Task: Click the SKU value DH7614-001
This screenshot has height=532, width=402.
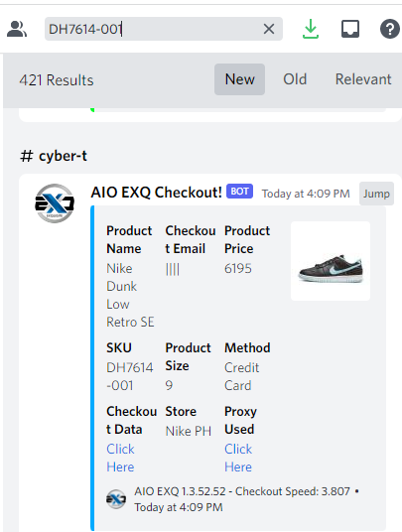Action: click(130, 376)
